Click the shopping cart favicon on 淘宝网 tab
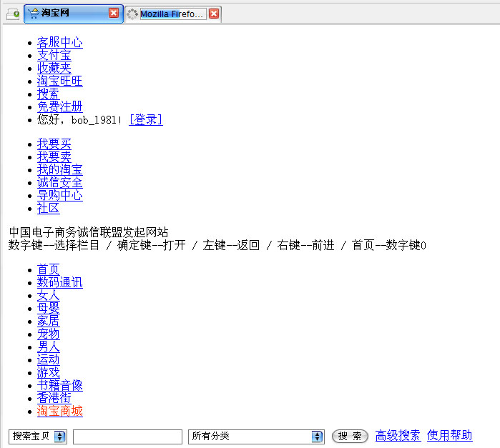This screenshot has height=448, width=500. [34, 14]
